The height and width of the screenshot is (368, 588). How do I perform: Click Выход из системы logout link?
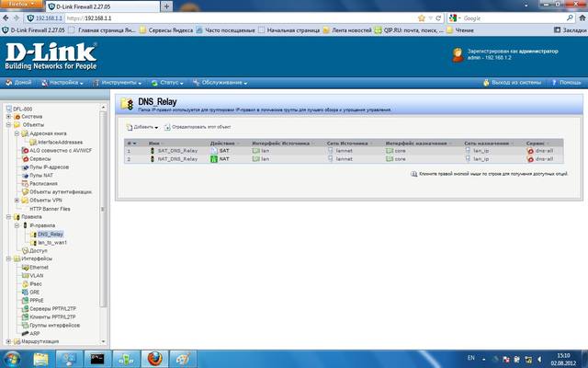(x=513, y=83)
